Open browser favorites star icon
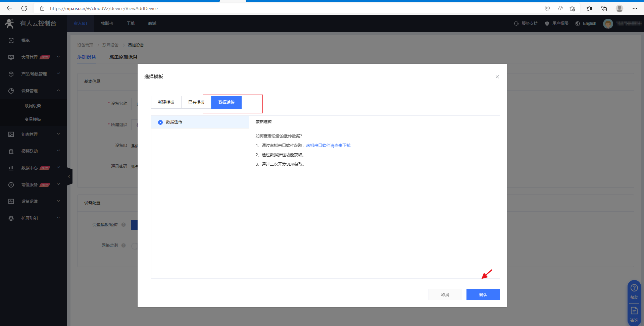The image size is (644, 326). (589, 8)
